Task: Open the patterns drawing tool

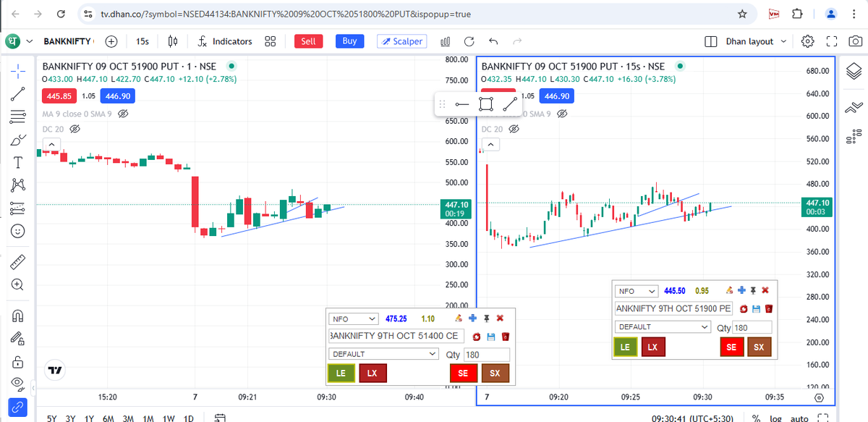Action: [x=18, y=185]
